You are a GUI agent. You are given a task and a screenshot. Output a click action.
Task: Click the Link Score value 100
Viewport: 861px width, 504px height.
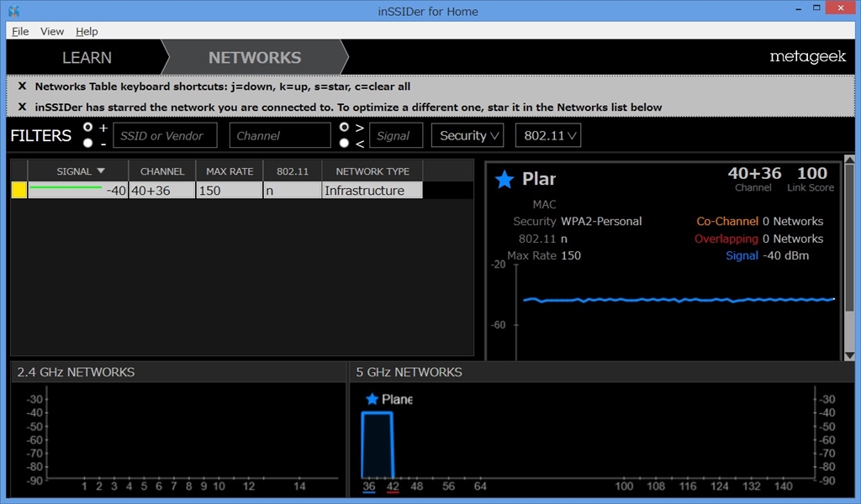(x=811, y=173)
